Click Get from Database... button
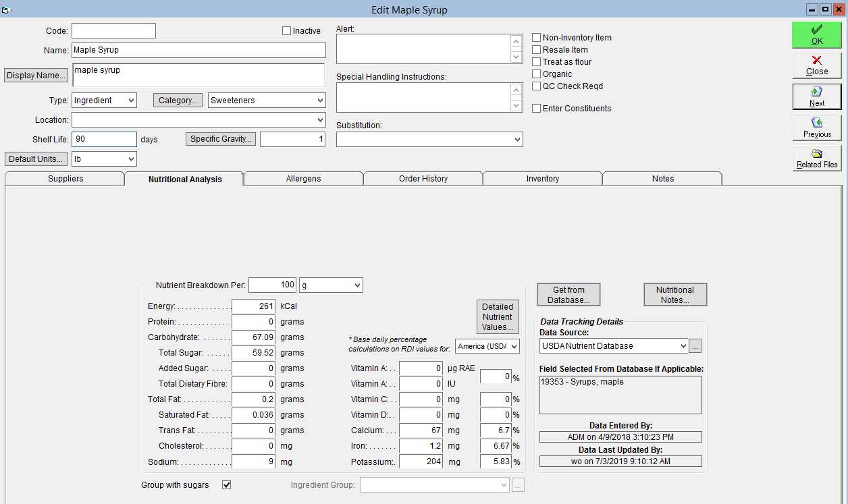The image size is (848, 504). [568, 295]
